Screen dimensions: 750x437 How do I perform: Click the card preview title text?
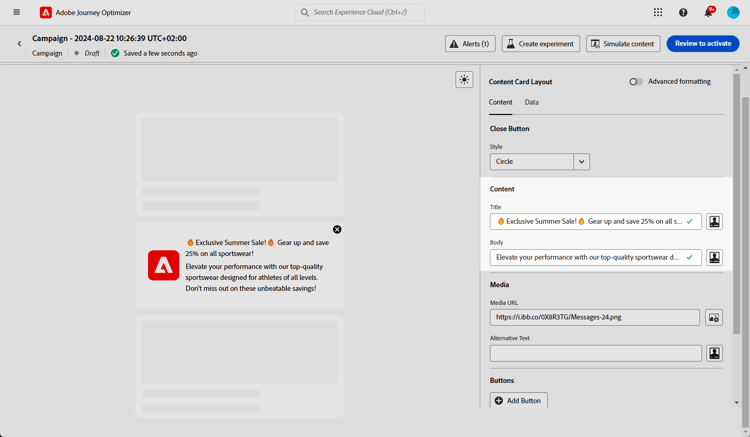coord(257,248)
